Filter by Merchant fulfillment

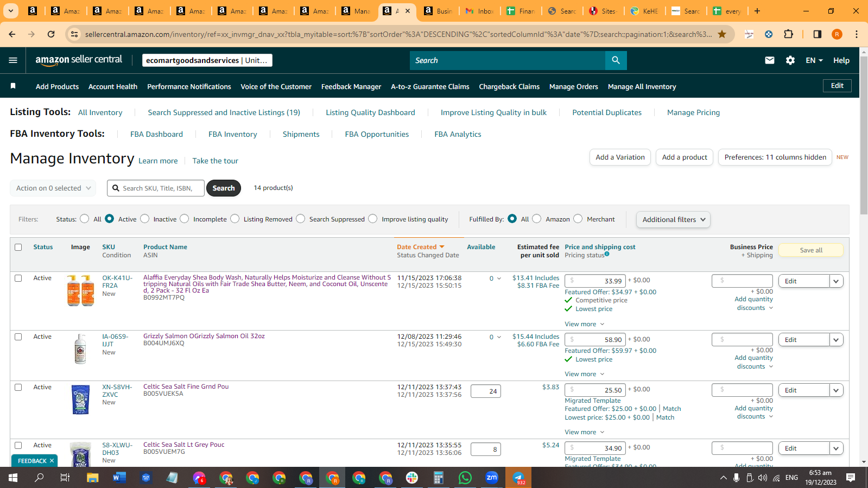coord(578,219)
